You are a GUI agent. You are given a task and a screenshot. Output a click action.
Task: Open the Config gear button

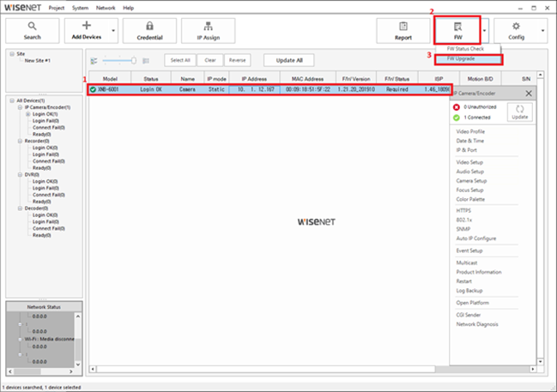pos(516,31)
